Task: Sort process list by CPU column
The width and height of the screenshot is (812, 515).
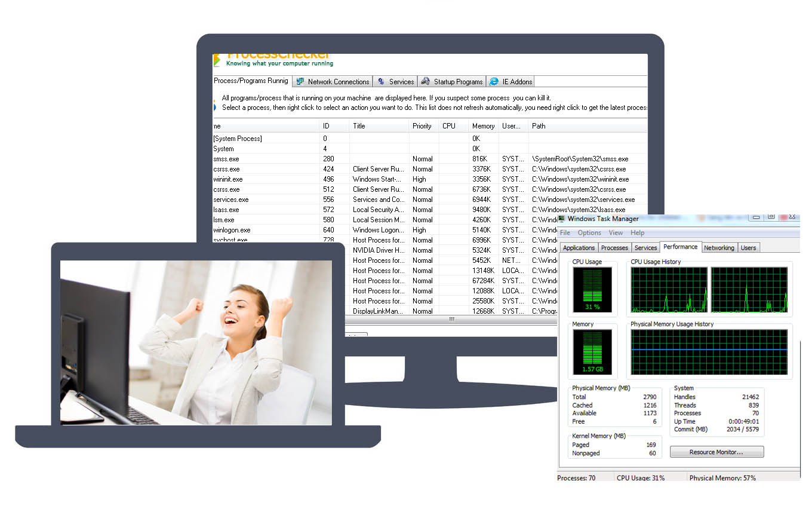Action: tap(454, 126)
